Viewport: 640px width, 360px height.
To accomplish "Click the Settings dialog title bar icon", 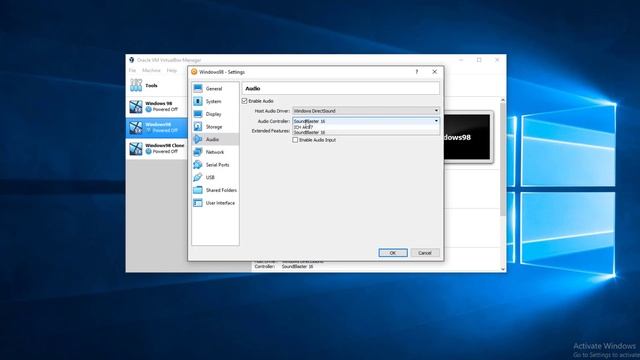I will coord(194,72).
